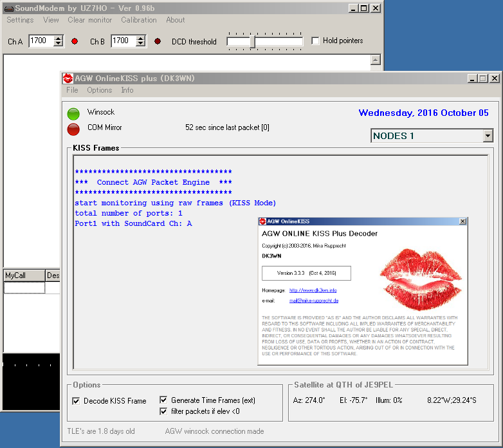Minimize the AGW OnlineKISS plus window

coord(471,79)
